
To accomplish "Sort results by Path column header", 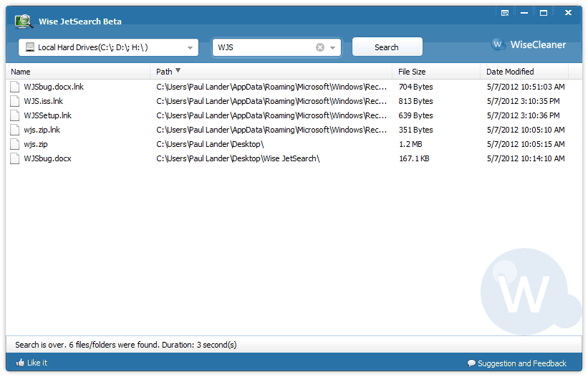I will [x=271, y=71].
